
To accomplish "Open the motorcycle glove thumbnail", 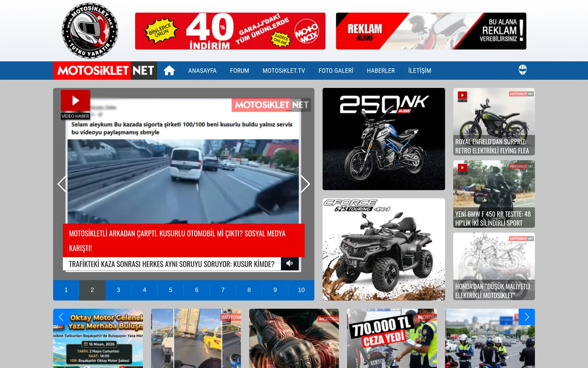I will point(294,339).
